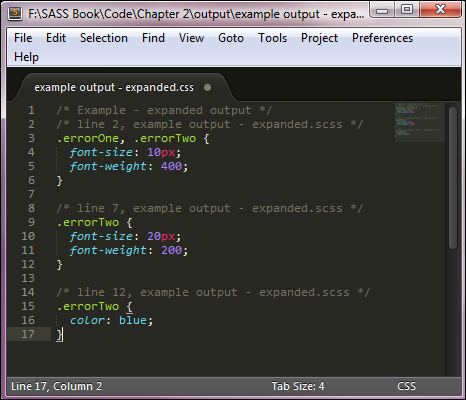Screen dimensions: 466x400
Task: Click the closing brace on line 12
Action: coord(59,264)
